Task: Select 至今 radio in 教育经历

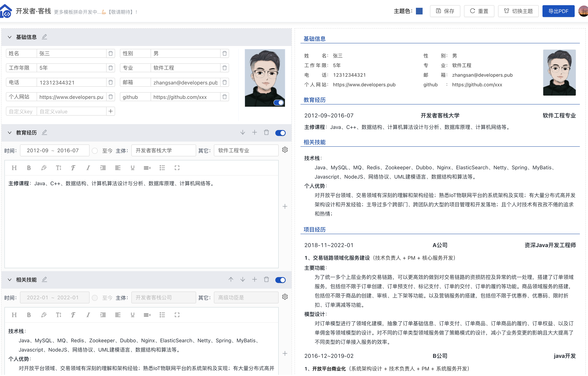Action: coord(95,151)
